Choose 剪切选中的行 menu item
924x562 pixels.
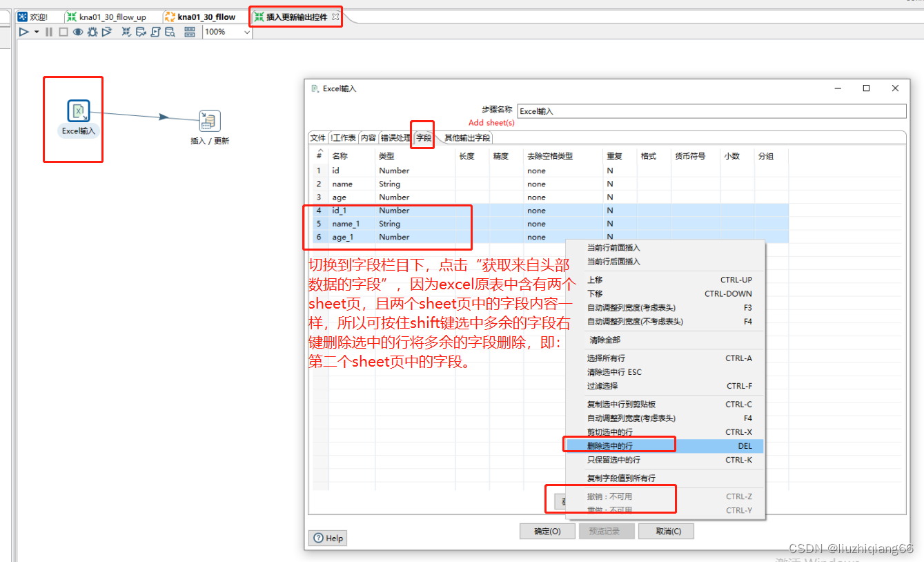pyautogui.click(x=665, y=432)
